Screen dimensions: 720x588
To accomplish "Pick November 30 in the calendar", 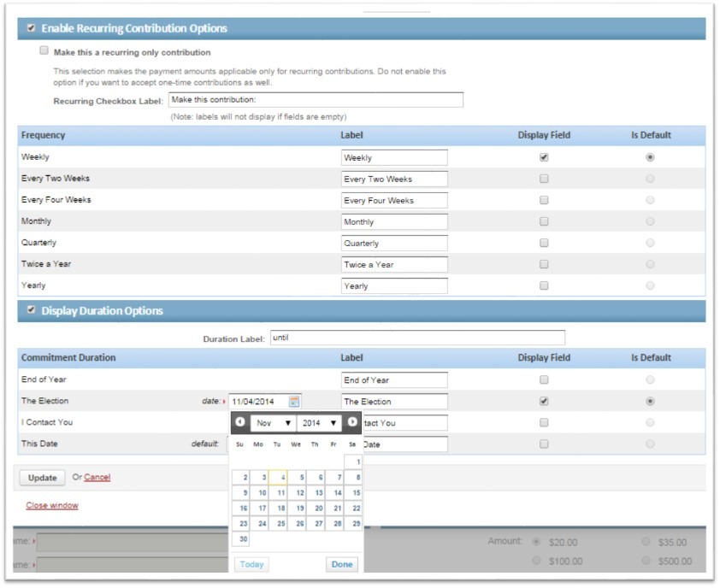I will click(240, 539).
